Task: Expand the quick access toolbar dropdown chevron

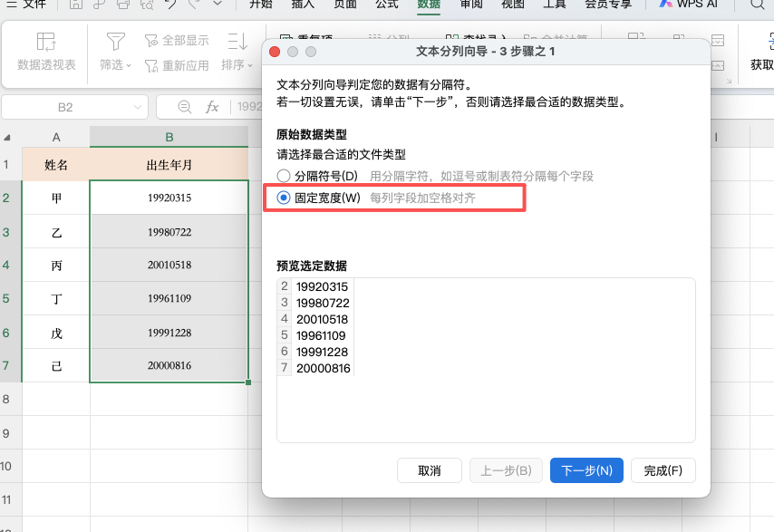Action: pyautogui.click(x=218, y=4)
